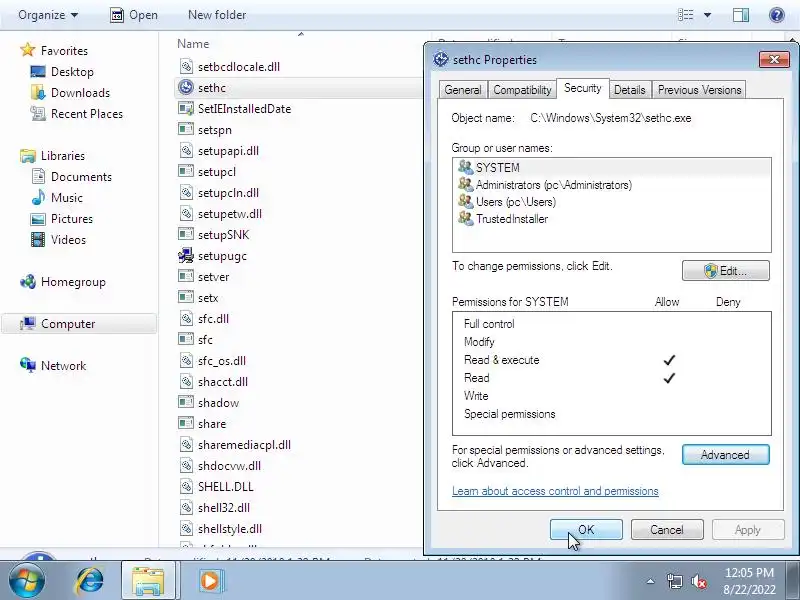Viewport: 800px width, 600px height.
Task: Switch to the General tab
Action: click(463, 90)
